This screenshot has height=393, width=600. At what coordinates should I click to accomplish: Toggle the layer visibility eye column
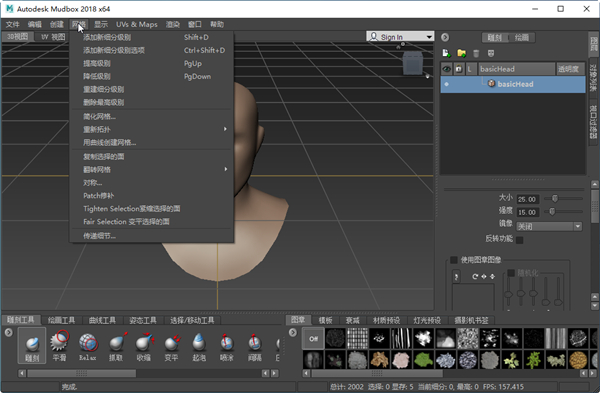coord(446,69)
